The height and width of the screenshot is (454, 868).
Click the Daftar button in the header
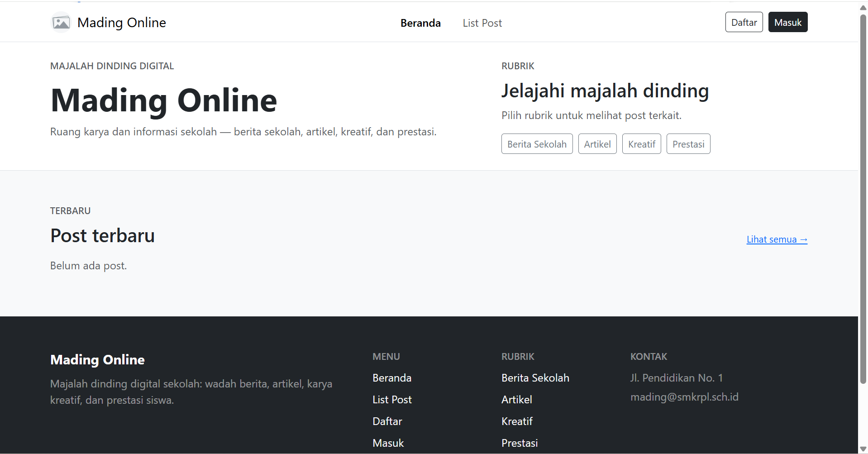tap(744, 22)
